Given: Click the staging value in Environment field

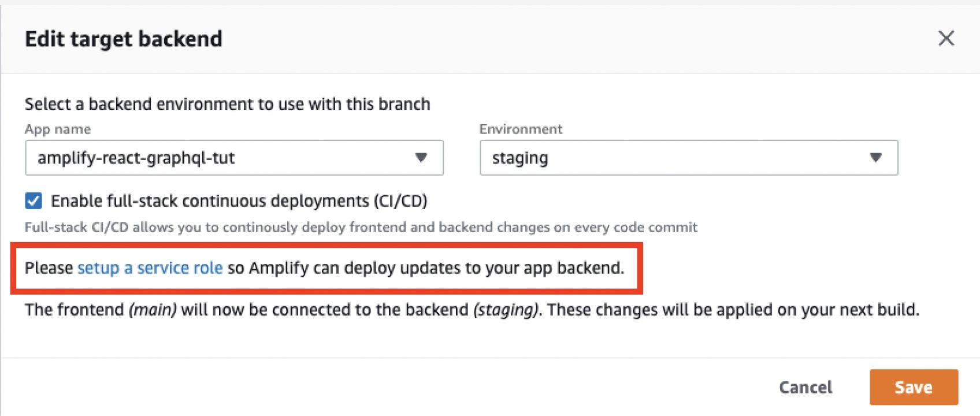Looking at the screenshot, I should (x=520, y=158).
